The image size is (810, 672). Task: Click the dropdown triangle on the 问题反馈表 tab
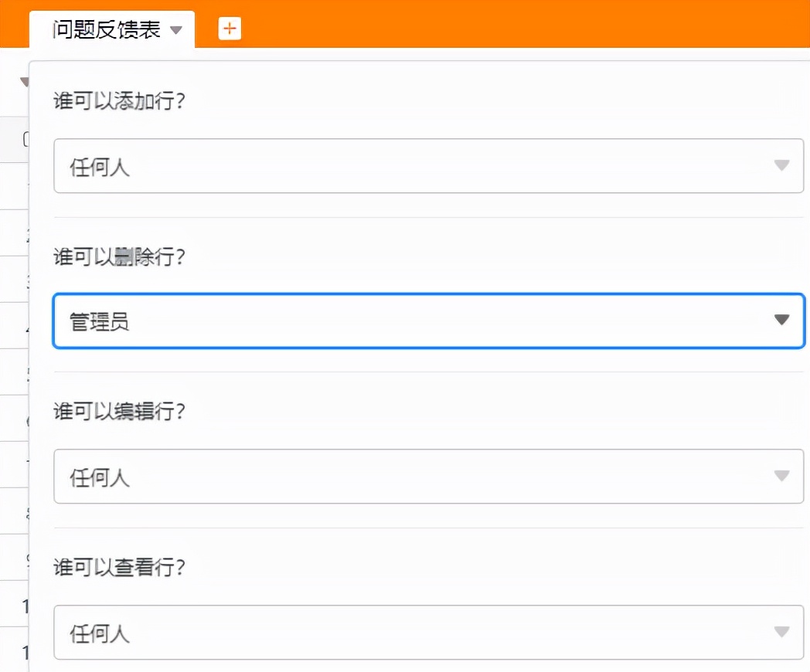[177, 29]
